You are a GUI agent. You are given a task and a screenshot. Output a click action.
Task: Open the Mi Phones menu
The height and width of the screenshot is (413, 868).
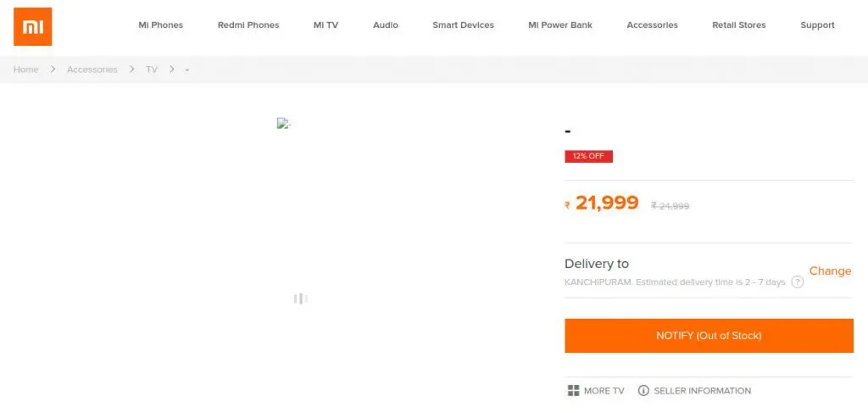point(160,25)
